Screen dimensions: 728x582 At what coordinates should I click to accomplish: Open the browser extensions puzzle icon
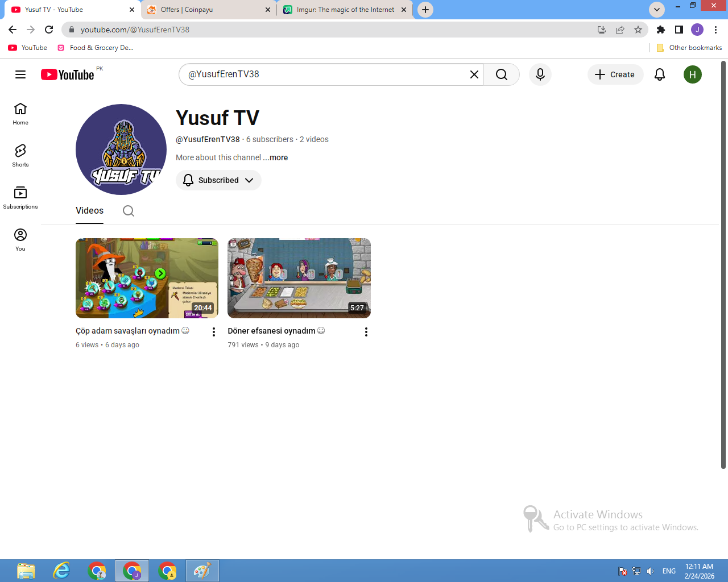click(x=660, y=30)
